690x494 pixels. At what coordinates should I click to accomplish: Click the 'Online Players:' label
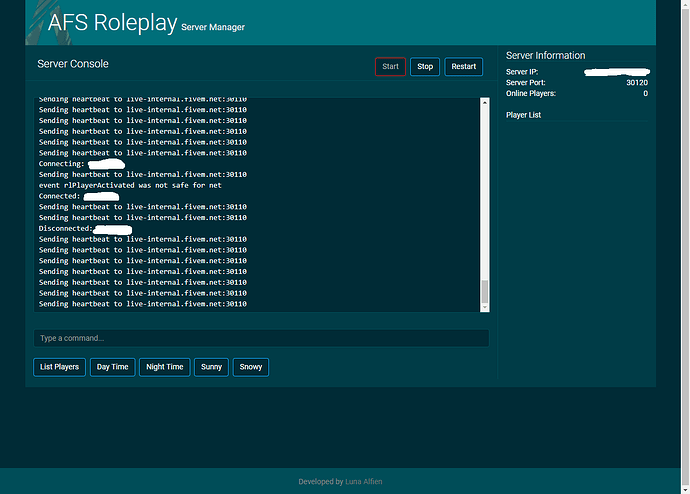coord(531,93)
